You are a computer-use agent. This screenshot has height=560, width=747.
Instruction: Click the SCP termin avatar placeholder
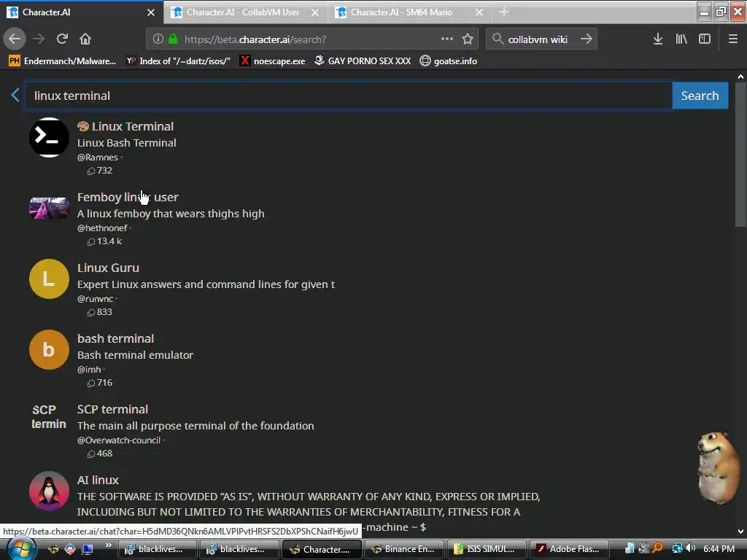[x=49, y=416]
